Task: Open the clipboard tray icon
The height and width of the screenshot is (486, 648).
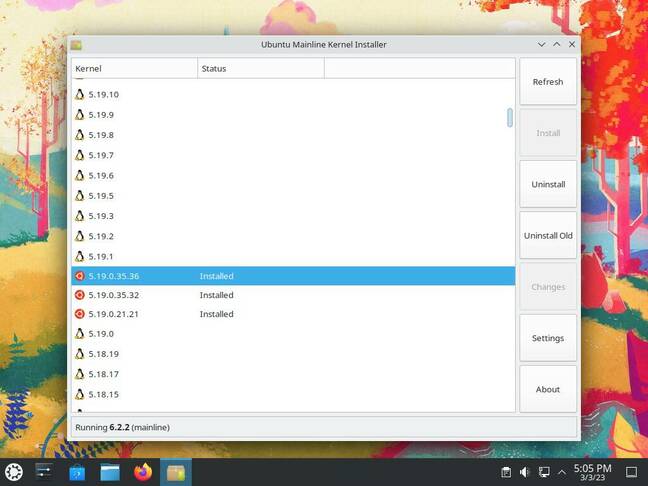Action: pos(506,472)
